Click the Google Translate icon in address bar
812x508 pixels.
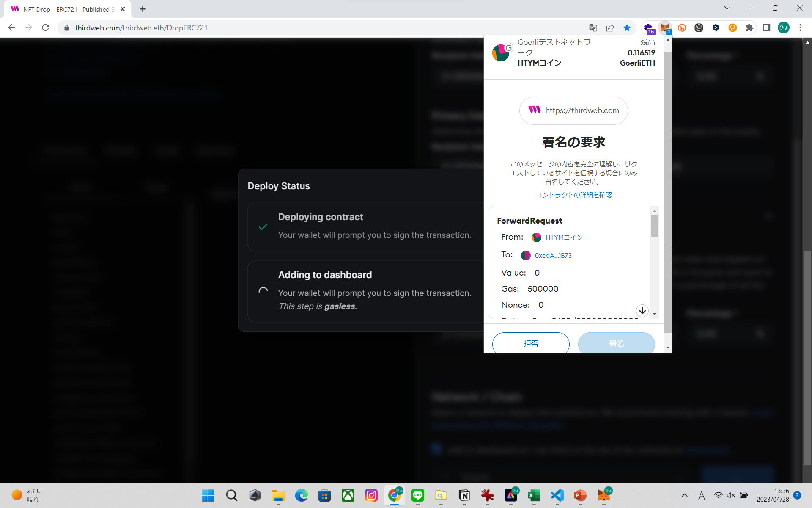point(593,28)
